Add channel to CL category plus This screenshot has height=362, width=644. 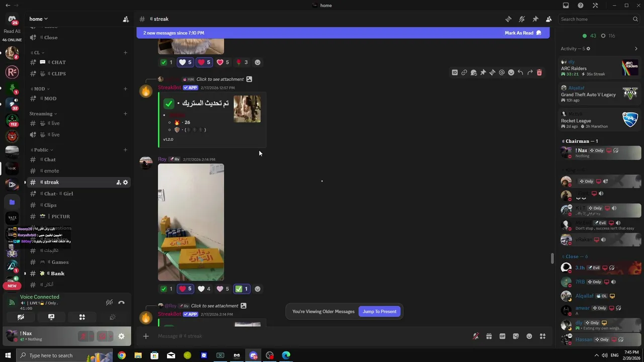click(x=125, y=52)
